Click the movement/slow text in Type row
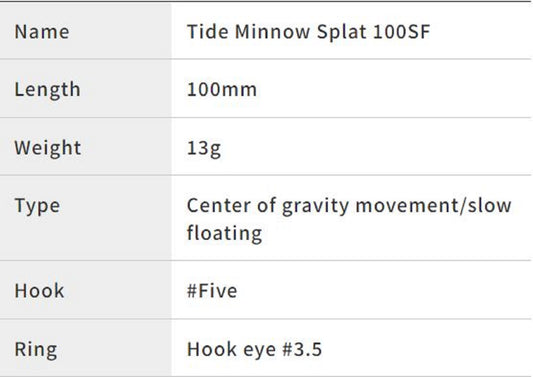Image resolution: width=533 pixels, height=377 pixels. pyautogui.click(x=433, y=206)
